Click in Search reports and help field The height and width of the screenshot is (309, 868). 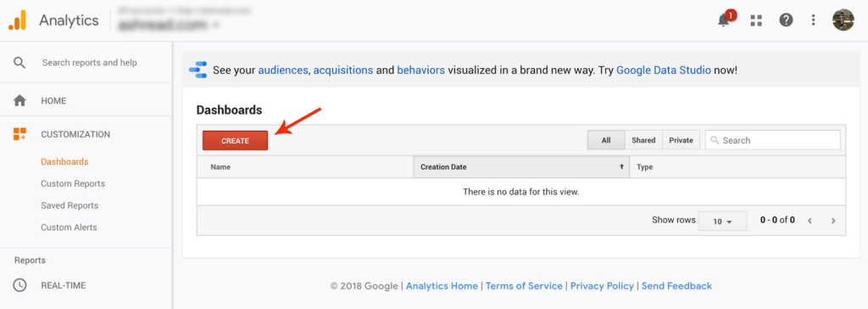[x=89, y=63]
